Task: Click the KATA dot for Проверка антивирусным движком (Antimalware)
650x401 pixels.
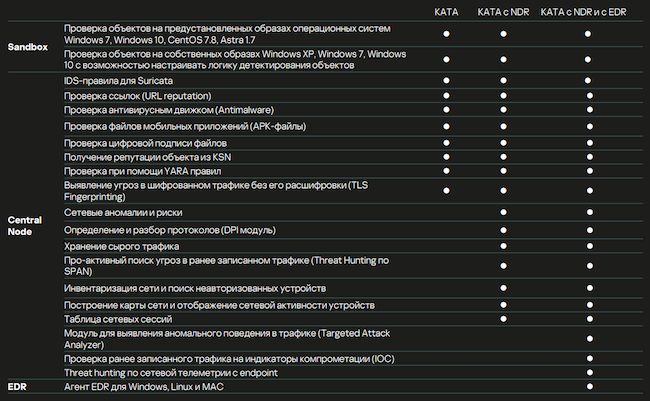Action: (x=446, y=109)
